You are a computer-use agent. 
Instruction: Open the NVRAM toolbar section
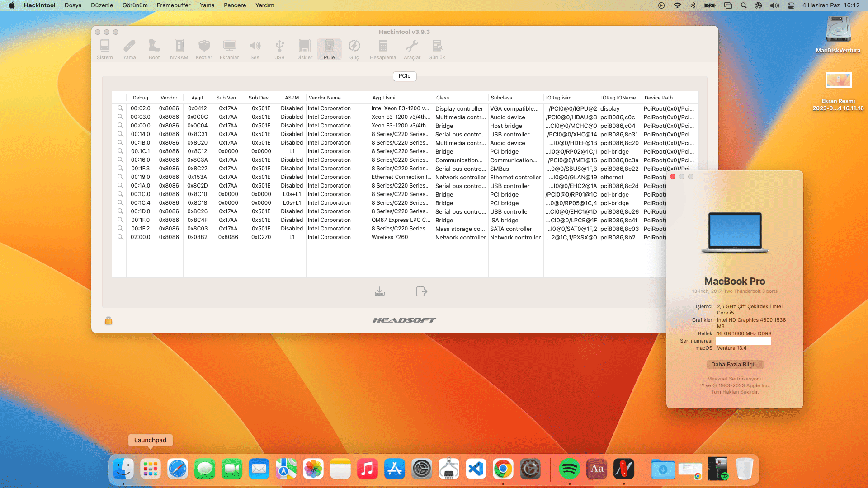click(179, 49)
